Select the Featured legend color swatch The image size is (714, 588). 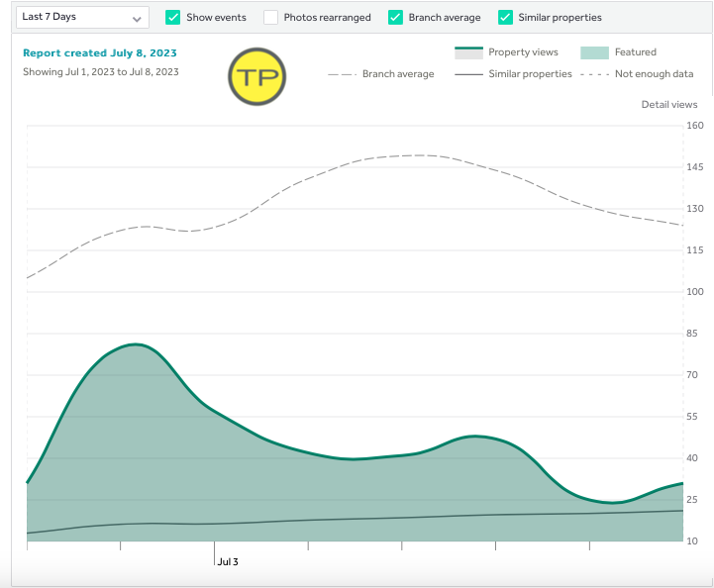pos(593,52)
